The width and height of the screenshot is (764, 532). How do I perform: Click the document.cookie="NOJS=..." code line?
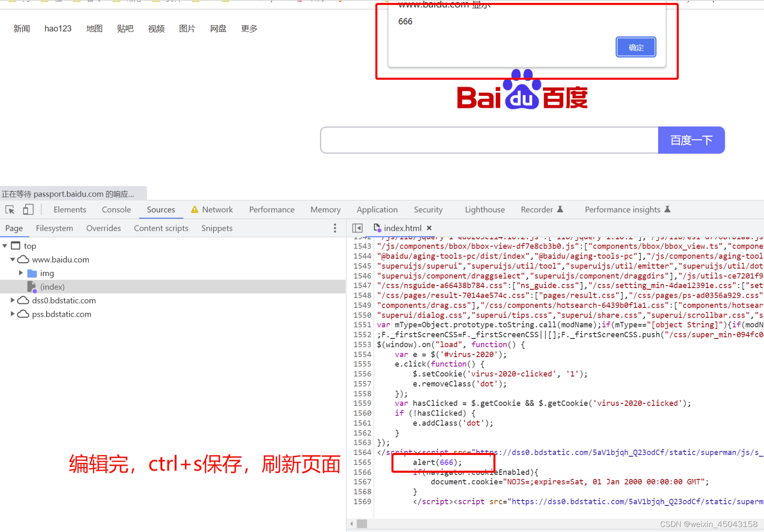pyautogui.click(x=570, y=482)
